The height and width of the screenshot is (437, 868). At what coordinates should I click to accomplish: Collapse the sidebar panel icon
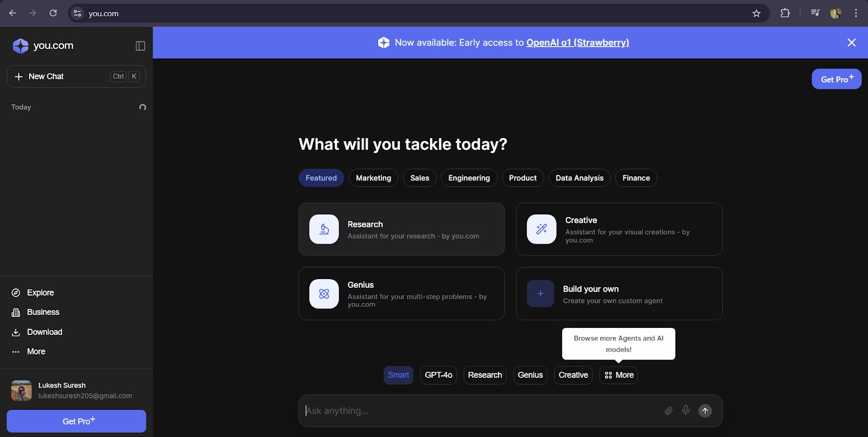pyautogui.click(x=141, y=46)
